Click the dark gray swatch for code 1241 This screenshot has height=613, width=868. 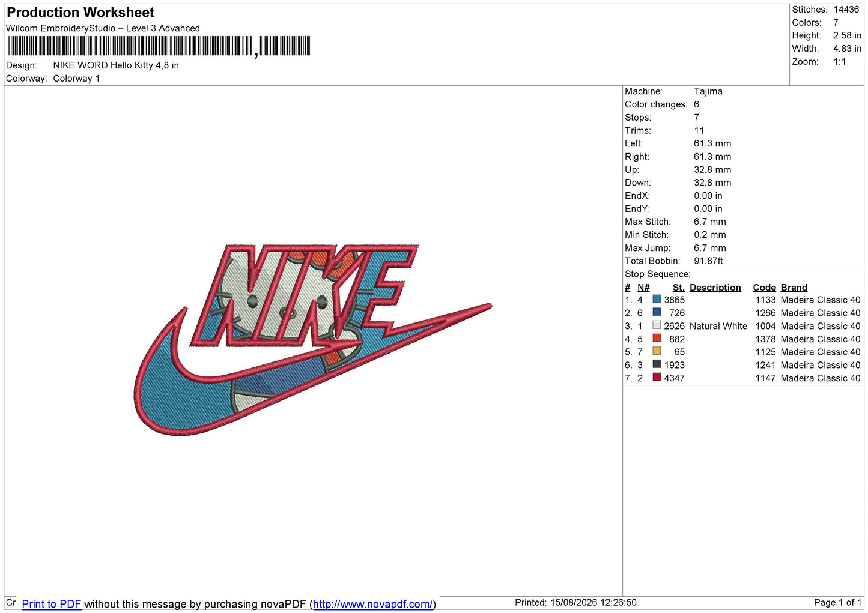[657, 364]
